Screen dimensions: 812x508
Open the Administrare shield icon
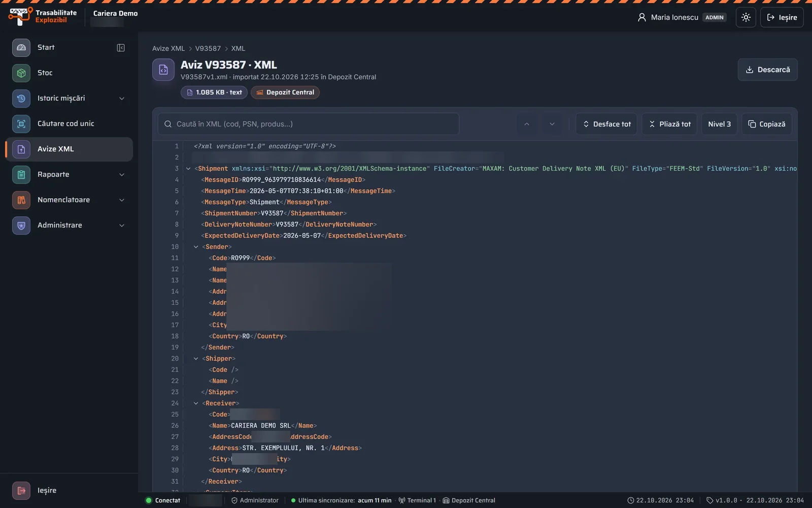(21, 226)
